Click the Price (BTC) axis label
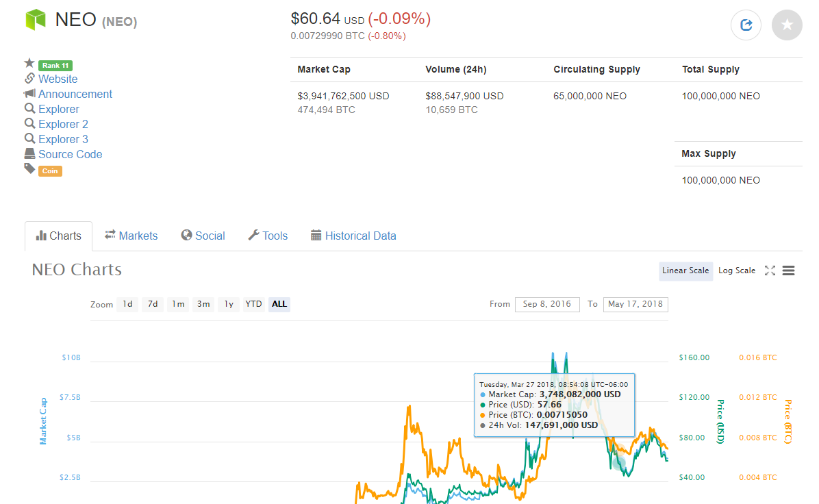819x504 pixels. click(788, 421)
